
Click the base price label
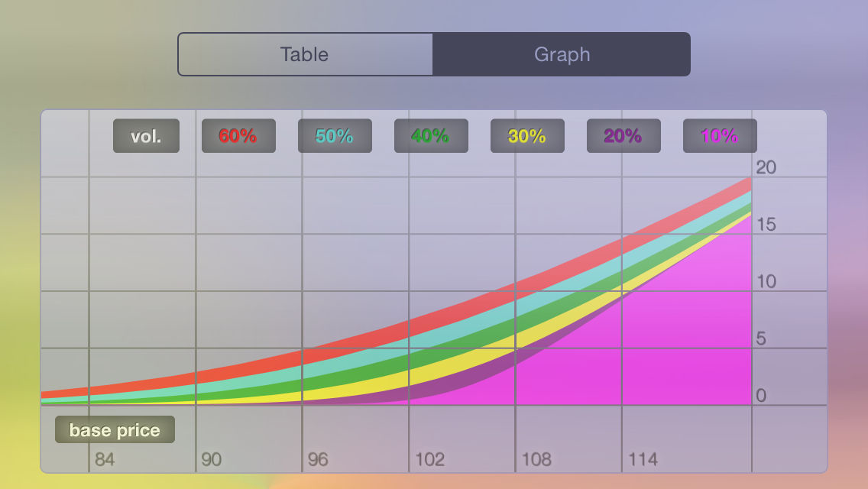click(114, 429)
